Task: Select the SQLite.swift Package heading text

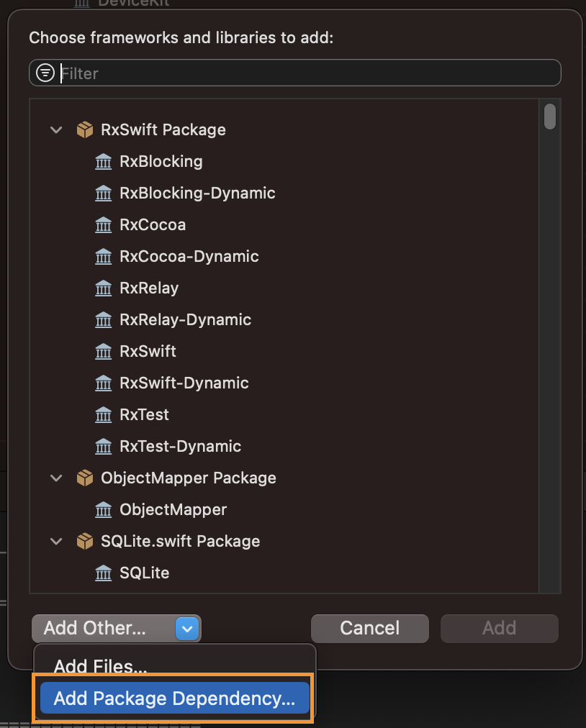Action: tap(180, 542)
